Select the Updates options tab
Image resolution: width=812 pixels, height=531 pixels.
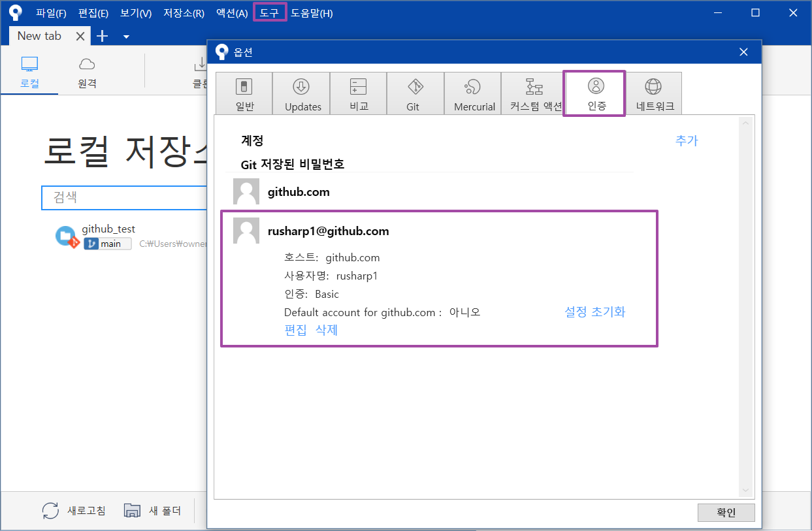click(301, 94)
